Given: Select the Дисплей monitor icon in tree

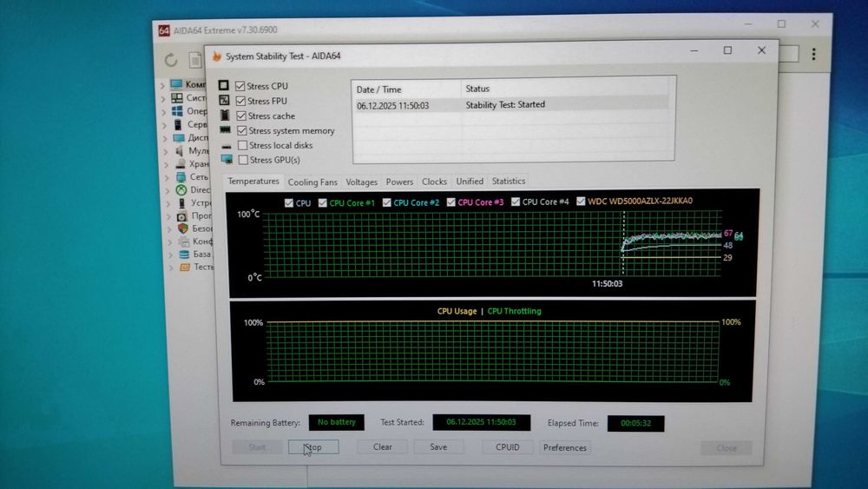Looking at the screenshot, I should coord(178,137).
